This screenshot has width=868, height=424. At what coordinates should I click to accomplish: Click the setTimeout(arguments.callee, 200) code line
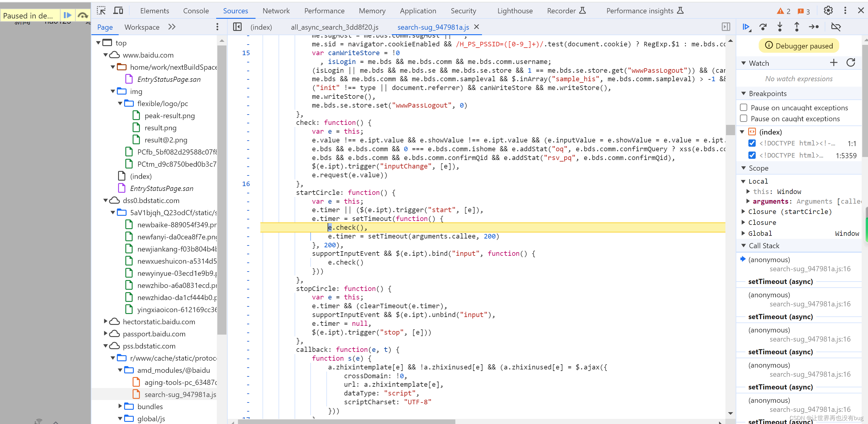click(x=413, y=236)
